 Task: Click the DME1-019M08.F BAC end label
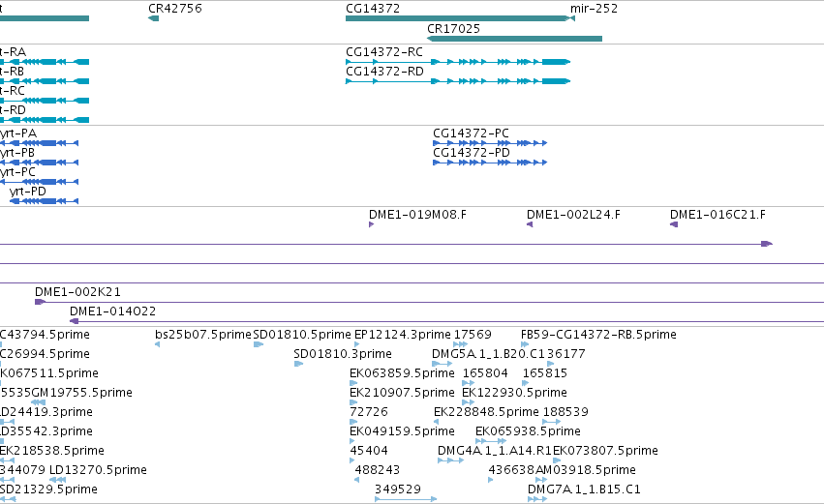[417, 215]
